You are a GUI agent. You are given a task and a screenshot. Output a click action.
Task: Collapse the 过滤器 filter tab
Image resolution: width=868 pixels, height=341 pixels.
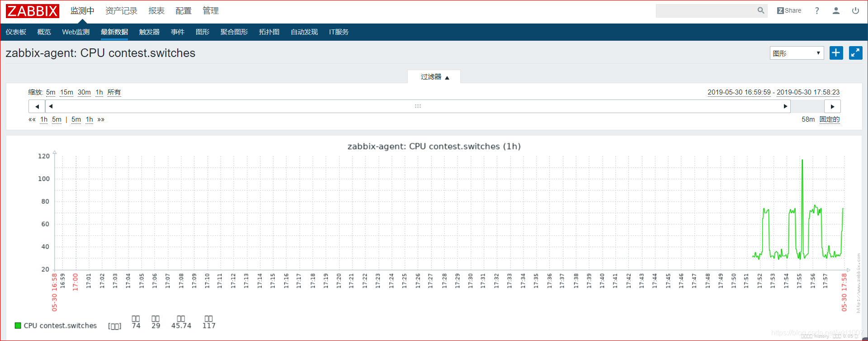[x=434, y=77]
